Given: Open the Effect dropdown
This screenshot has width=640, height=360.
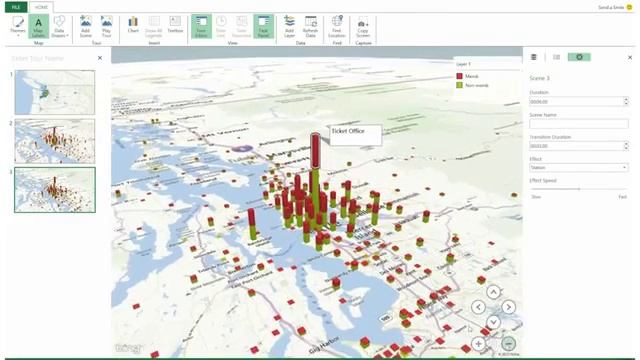Looking at the screenshot, I should tap(579, 167).
